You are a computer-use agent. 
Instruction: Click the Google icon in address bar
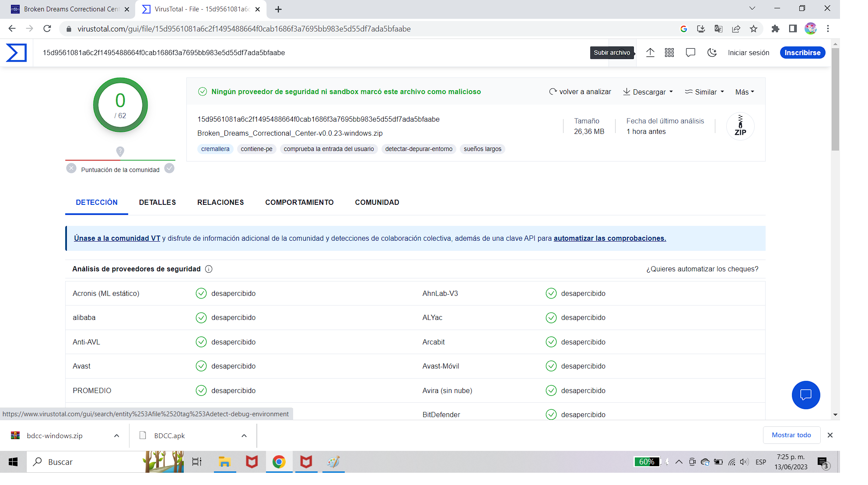coord(683,29)
